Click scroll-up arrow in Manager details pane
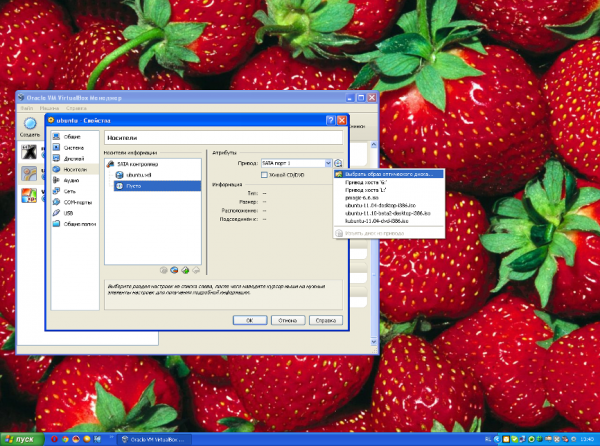The image size is (600, 446). tap(374, 145)
